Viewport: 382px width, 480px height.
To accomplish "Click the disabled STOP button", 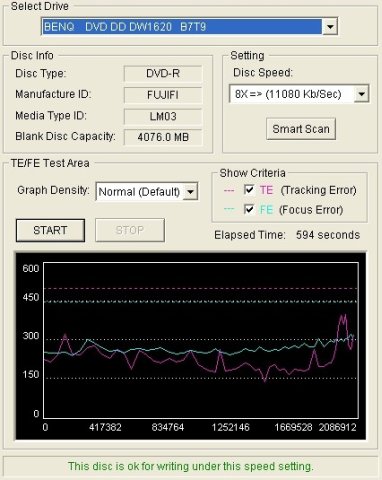I will 130,230.
